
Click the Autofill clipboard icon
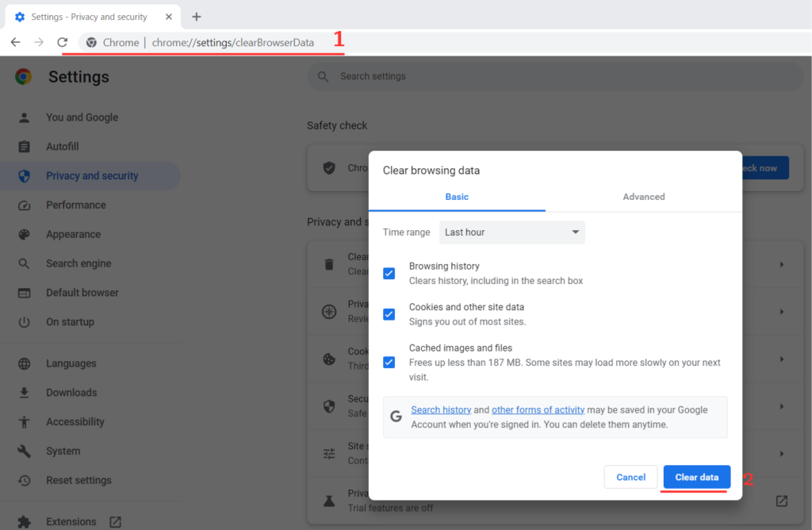point(24,147)
